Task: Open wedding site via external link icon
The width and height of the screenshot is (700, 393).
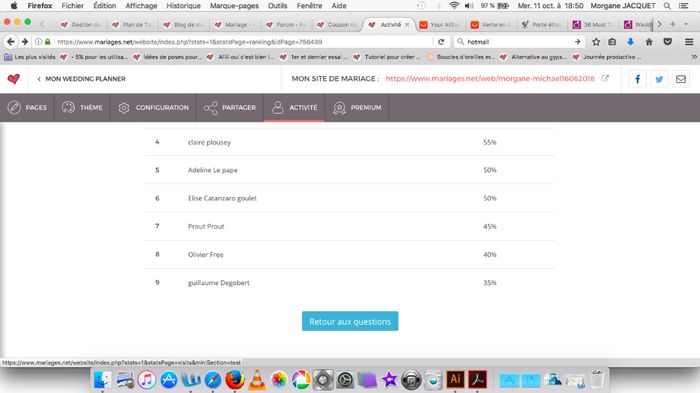Action: tap(605, 78)
